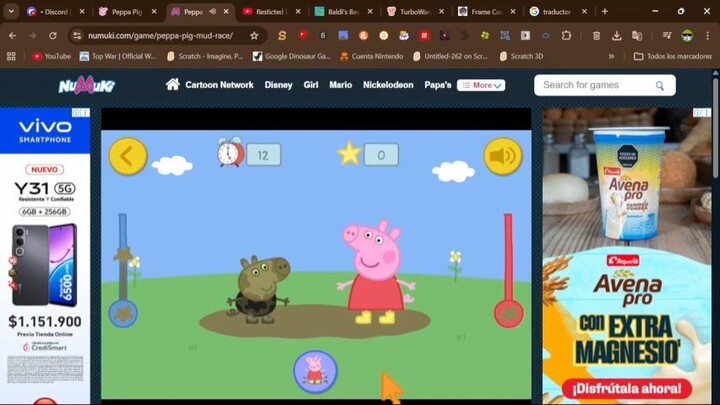Click the blue mud progress meter

pos(123,270)
